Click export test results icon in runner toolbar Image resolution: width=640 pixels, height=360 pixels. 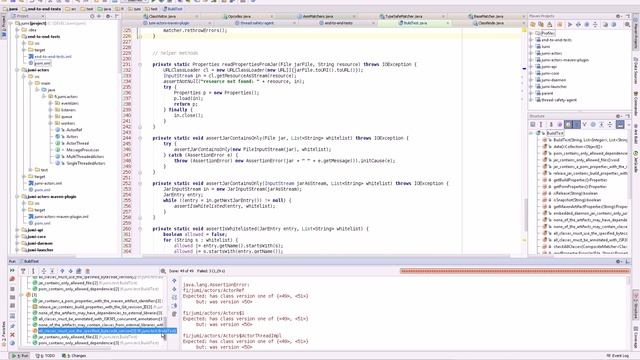click(x=79, y=271)
